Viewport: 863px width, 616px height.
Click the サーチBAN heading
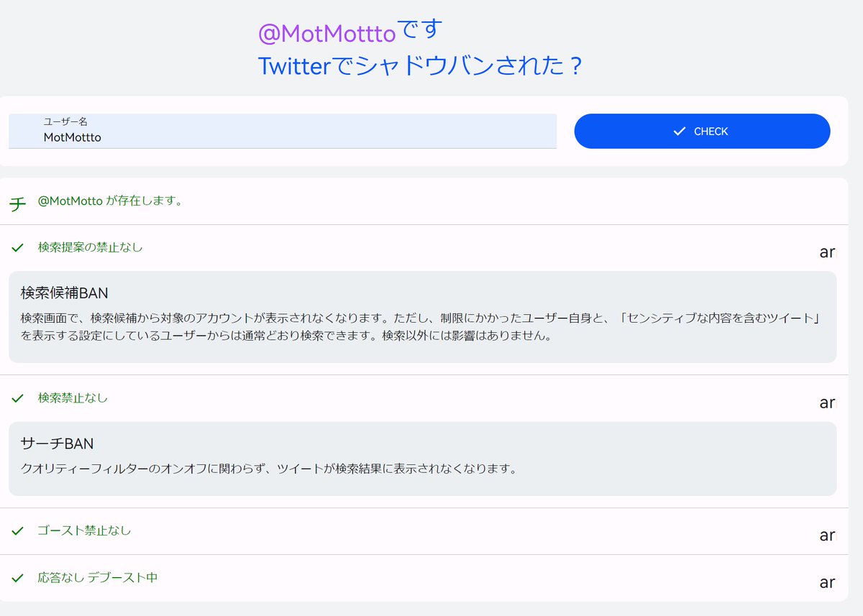[58, 443]
